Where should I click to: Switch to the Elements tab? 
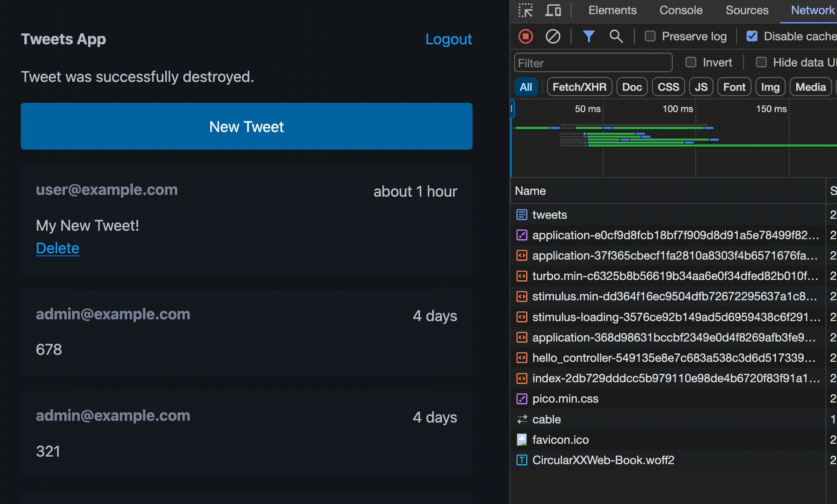tap(612, 10)
